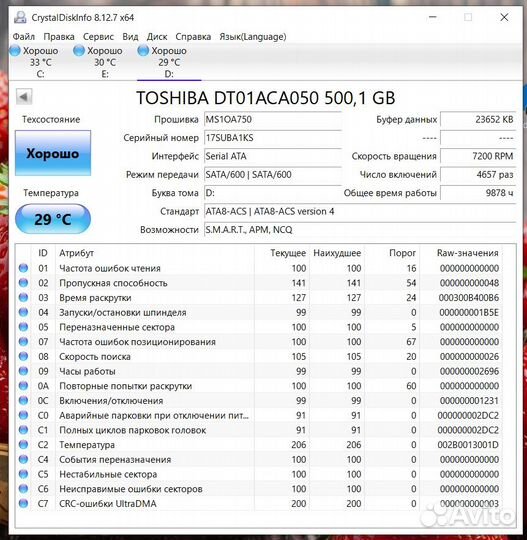The width and height of the screenshot is (527, 540).
Task: Click status icon of row C4 События переназначения
Action: [23, 459]
